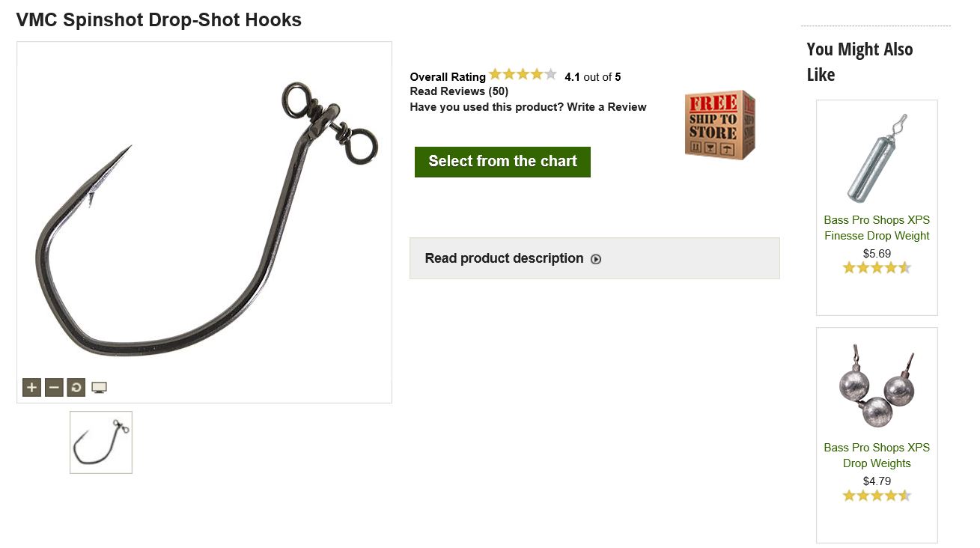The width and height of the screenshot is (980, 548).
Task: Reset image view with rotate icon
Action: tap(76, 387)
